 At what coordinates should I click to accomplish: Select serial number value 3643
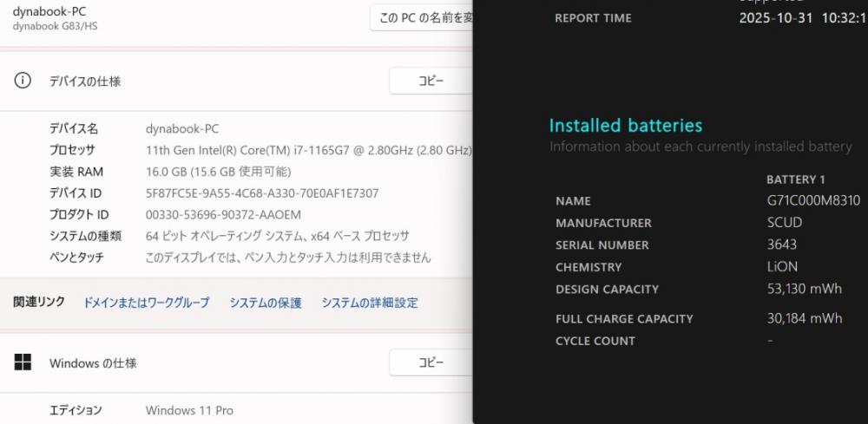(782, 245)
